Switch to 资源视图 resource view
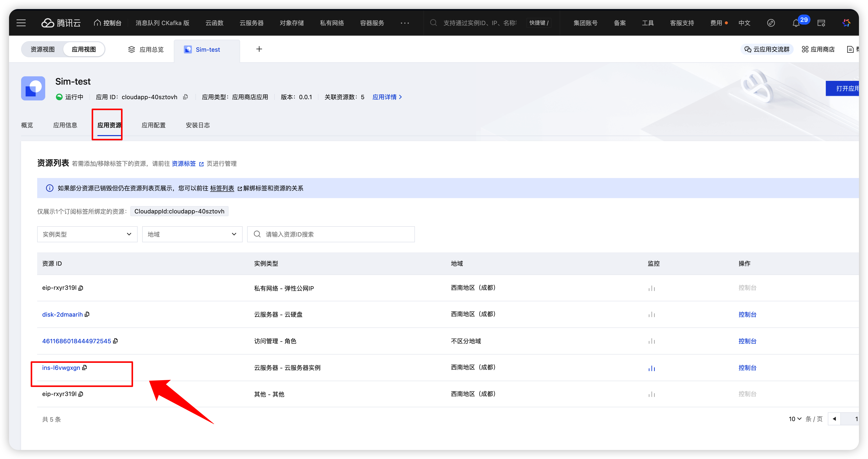868x459 pixels. point(42,49)
